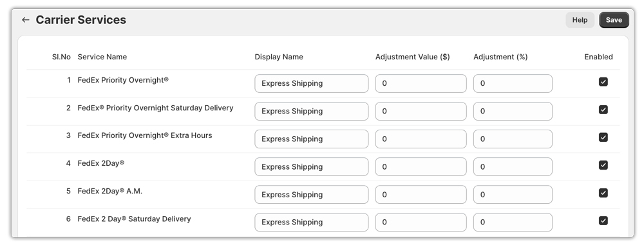
Task: Toggle Enabled for FedEx 2 Day® Saturday Delivery
Action: pyautogui.click(x=603, y=221)
